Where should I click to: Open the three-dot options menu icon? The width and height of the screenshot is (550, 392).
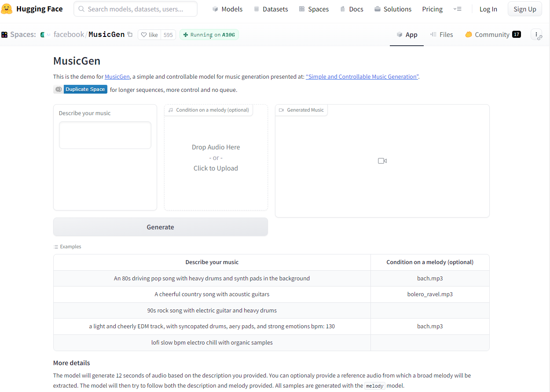click(x=536, y=34)
